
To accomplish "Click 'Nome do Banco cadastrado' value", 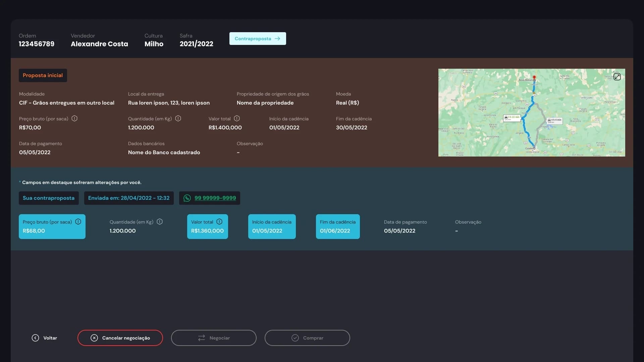I will (x=164, y=153).
